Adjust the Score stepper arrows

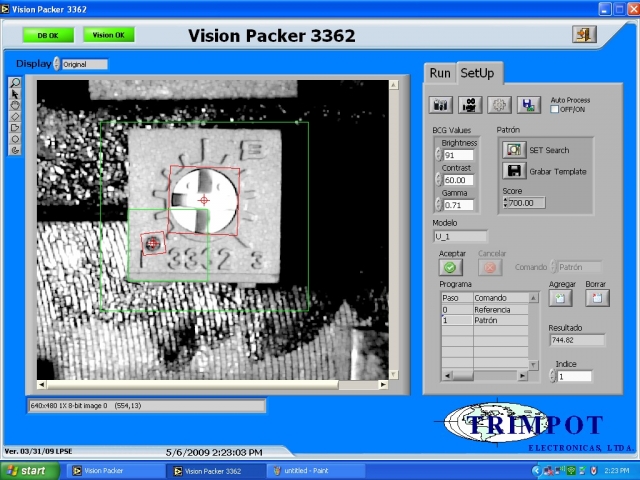[x=506, y=202]
